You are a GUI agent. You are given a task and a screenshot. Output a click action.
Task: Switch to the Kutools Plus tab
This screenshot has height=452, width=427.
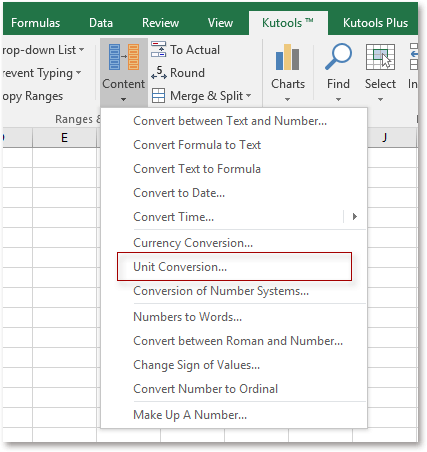coord(375,23)
